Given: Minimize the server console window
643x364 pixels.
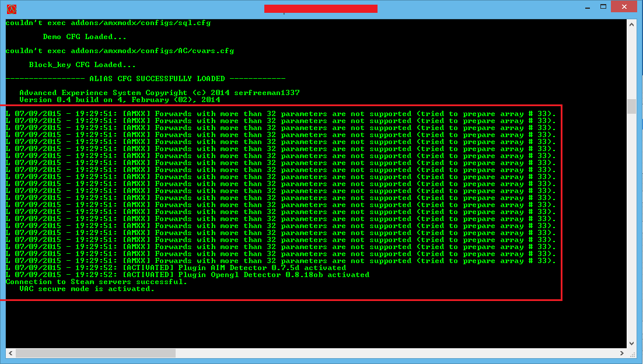Looking at the screenshot, I should coord(587,7).
